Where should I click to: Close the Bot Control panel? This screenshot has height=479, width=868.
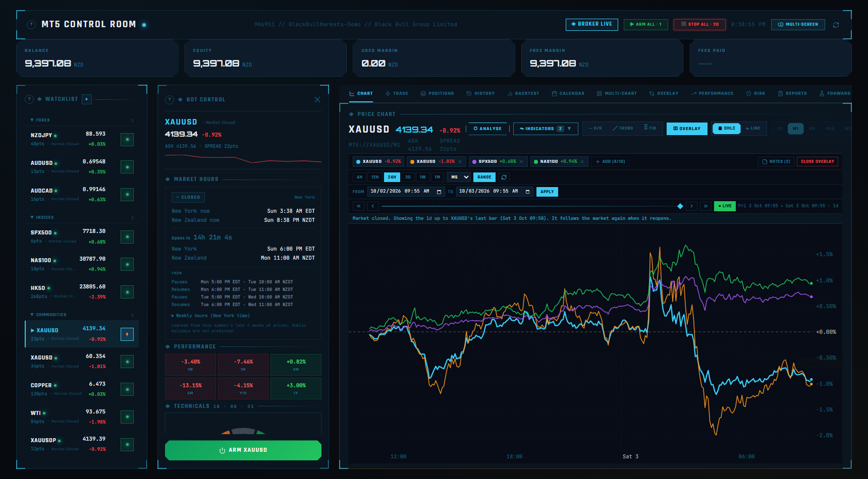tap(317, 100)
